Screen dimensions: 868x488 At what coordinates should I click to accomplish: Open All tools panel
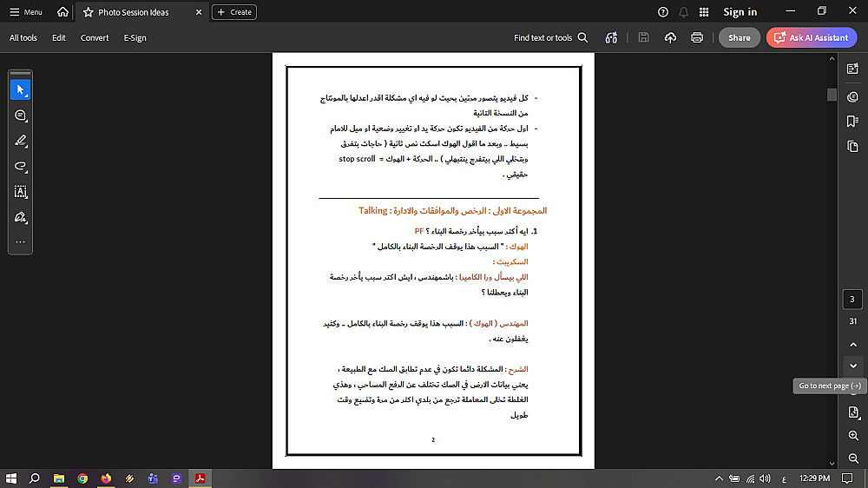(23, 37)
